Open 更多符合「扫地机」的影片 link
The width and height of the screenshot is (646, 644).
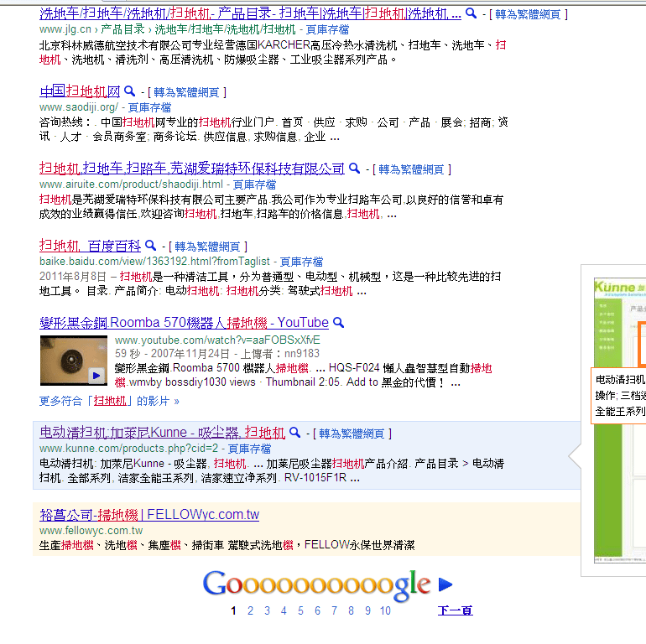[109, 401]
